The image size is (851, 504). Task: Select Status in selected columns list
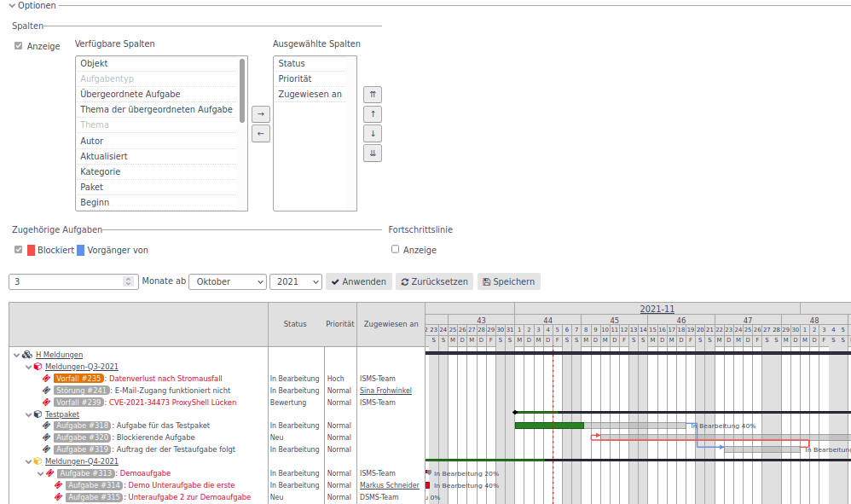[x=310, y=63]
